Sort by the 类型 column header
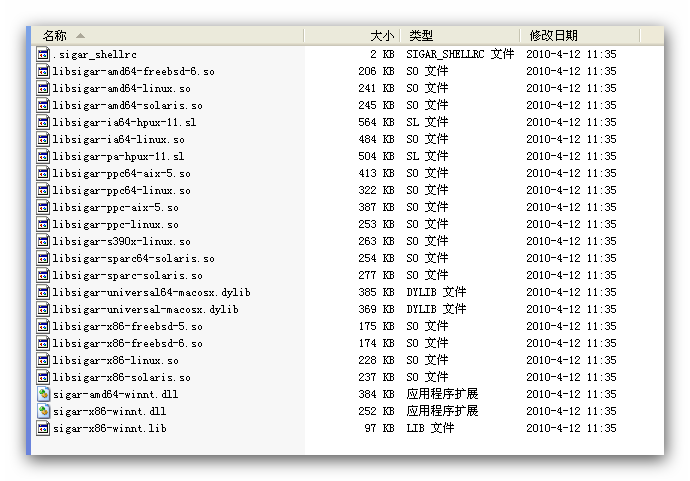The width and height of the screenshot is (690, 481). (460, 36)
